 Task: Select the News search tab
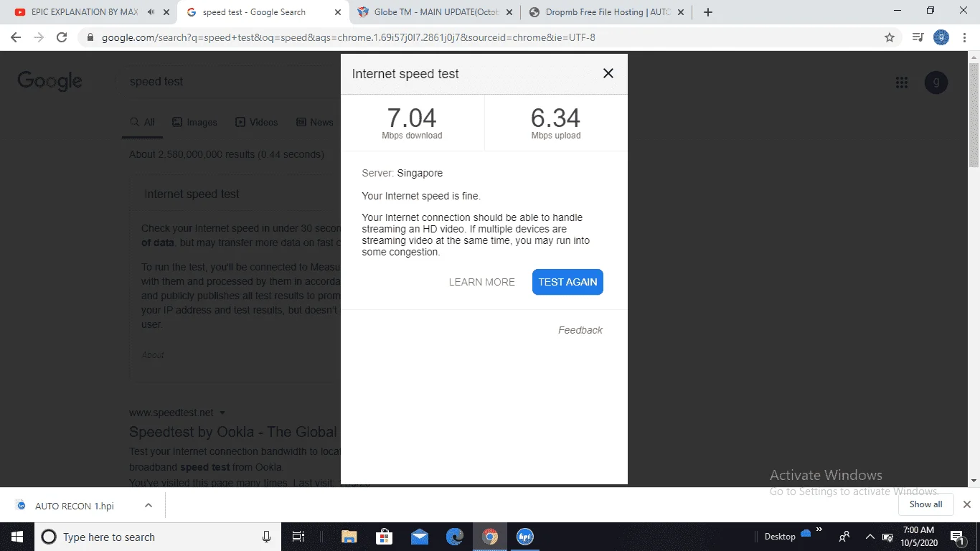(x=315, y=123)
